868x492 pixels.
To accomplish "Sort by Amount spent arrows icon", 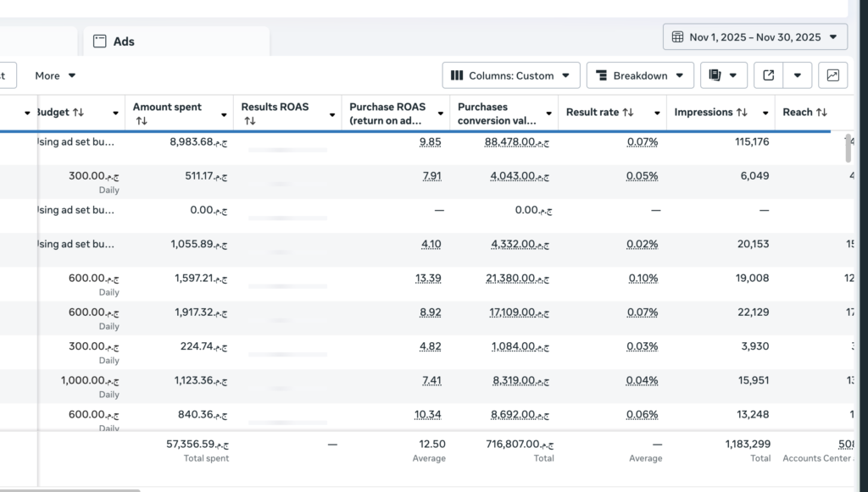I will pyautogui.click(x=142, y=120).
